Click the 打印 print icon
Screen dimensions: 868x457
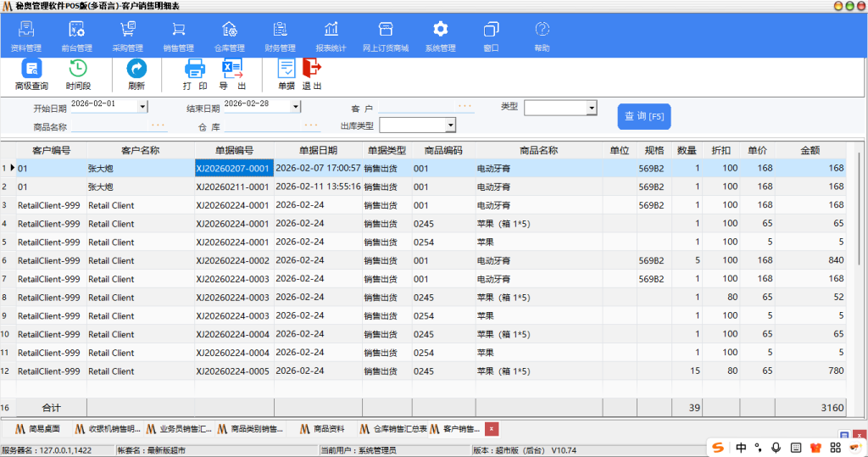[195, 75]
